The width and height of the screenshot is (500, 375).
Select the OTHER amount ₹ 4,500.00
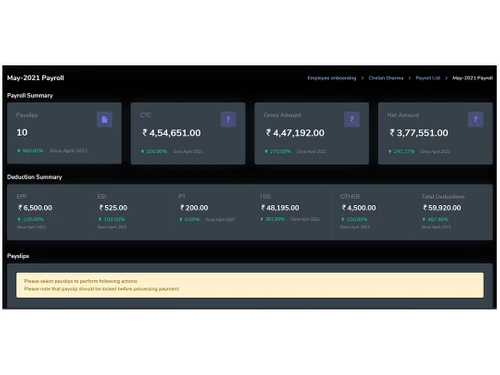click(359, 208)
